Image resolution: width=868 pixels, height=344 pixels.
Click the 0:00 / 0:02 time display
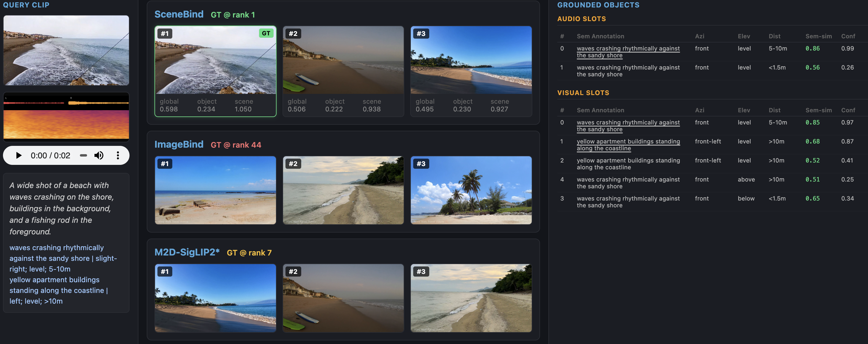pos(50,155)
